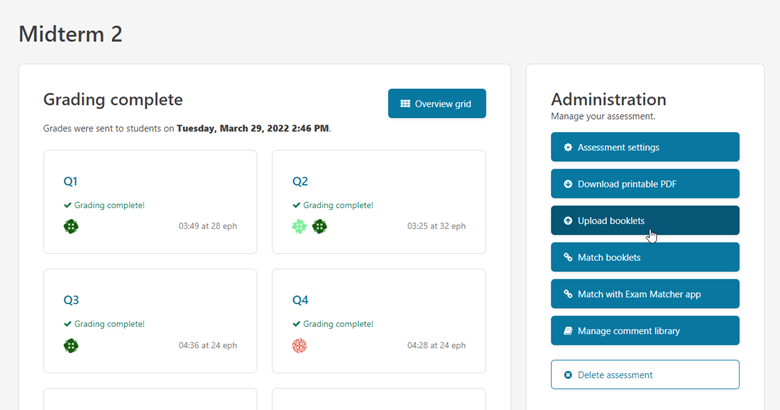Open Manage comment library
The width and height of the screenshot is (780, 410).
pyautogui.click(x=645, y=331)
